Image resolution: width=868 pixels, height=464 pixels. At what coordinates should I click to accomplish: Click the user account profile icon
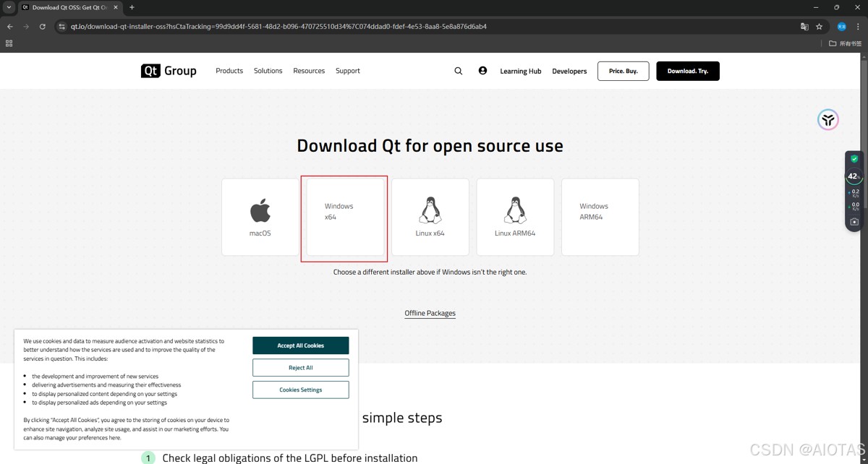point(482,71)
